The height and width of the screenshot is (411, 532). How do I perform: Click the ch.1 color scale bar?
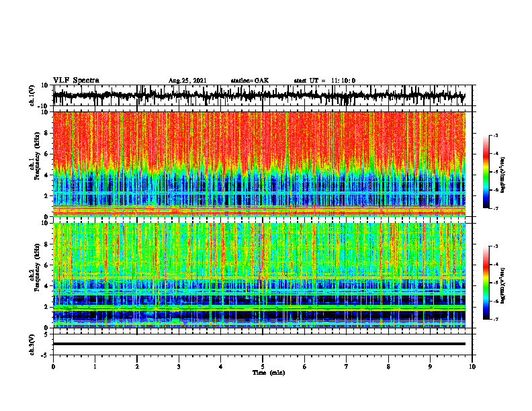(486, 172)
